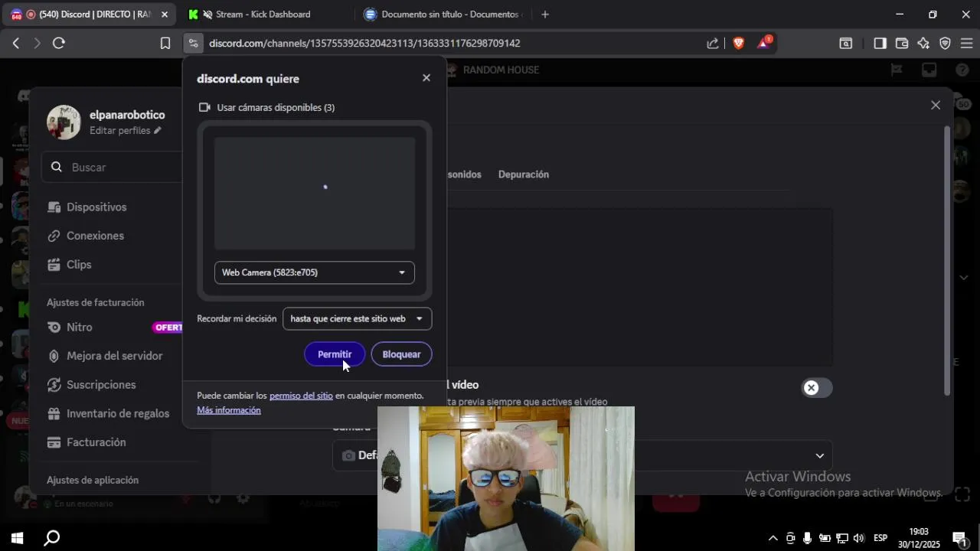Open Conexiones settings section
This screenshot has height=551, width=980.
95,236
